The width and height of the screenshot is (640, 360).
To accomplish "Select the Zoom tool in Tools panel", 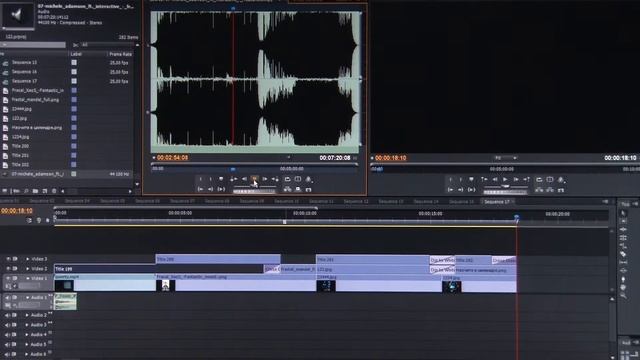I will pos(623,296).
